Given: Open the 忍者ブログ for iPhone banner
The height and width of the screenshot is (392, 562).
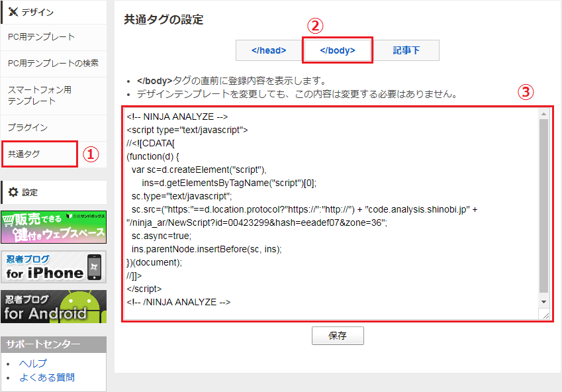Looking at the screenshot, I should (x=54, y=268).
